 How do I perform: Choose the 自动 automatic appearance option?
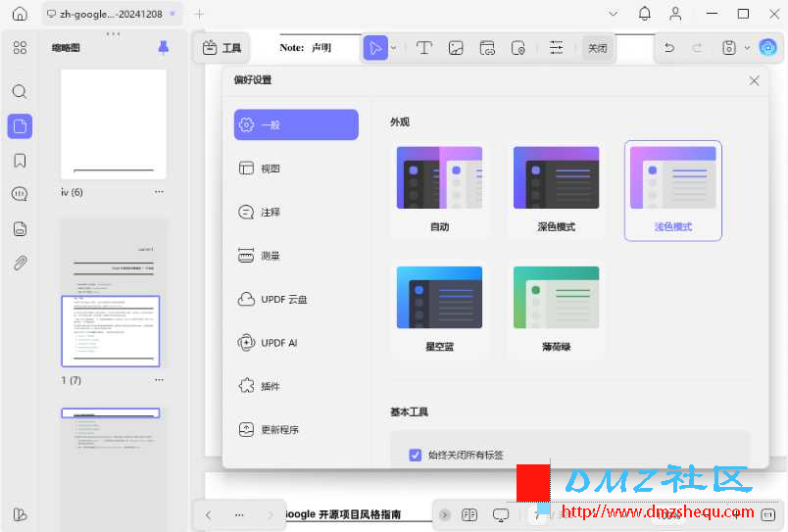(x=439, y=189)
